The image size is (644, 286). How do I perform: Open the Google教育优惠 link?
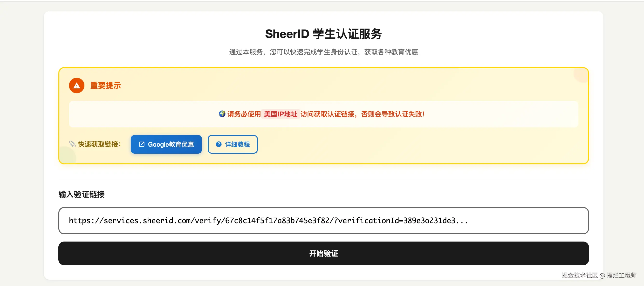pos(166,144)
